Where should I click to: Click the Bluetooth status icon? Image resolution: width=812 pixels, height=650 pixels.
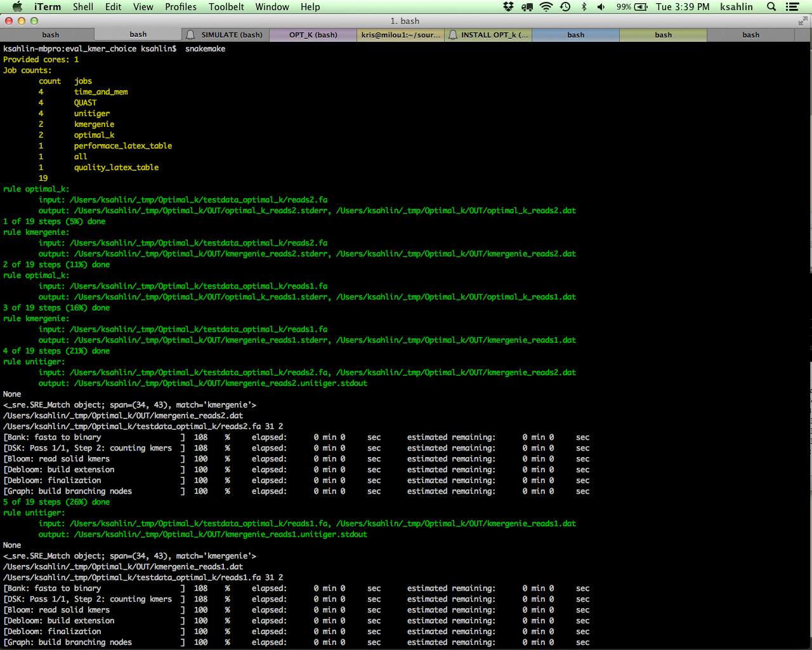[584, 6]
